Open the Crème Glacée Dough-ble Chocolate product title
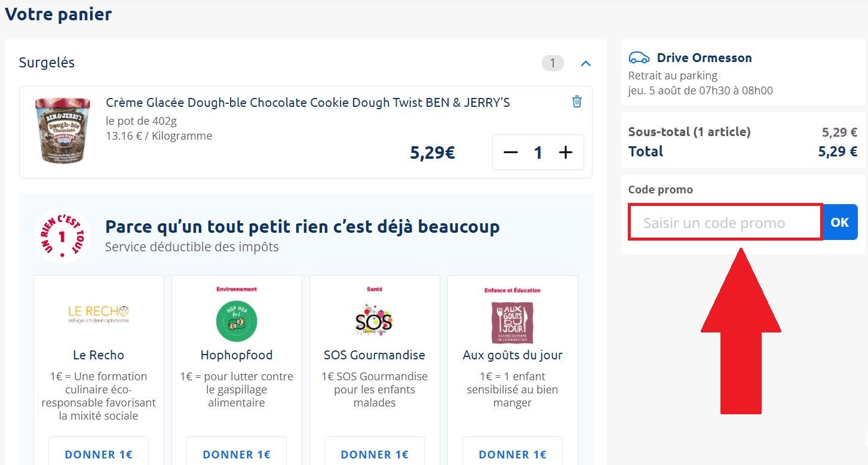 [308, 103]
